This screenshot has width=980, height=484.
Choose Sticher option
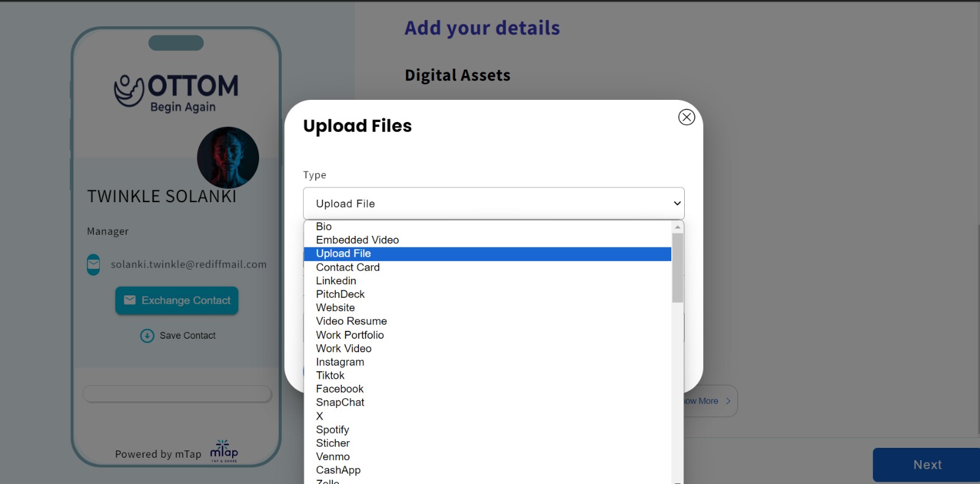[x=488, y=444]
